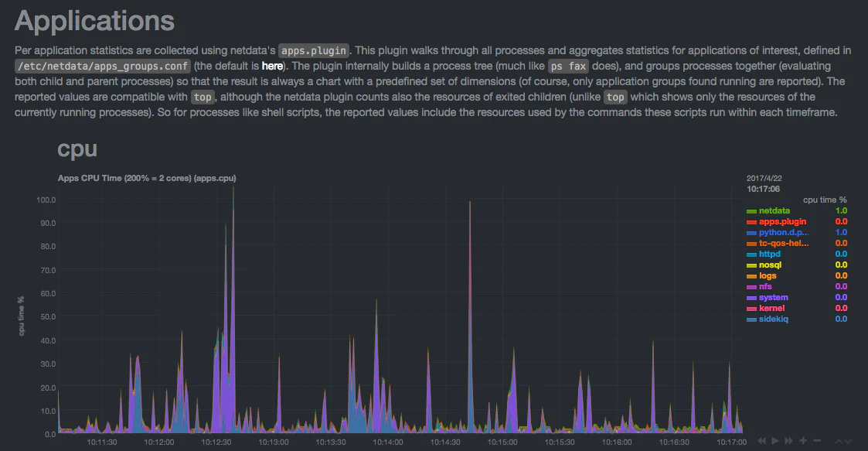Click the 'Applications' section heading
Screen dimensions: 868x451
click(x=94, y=21)
